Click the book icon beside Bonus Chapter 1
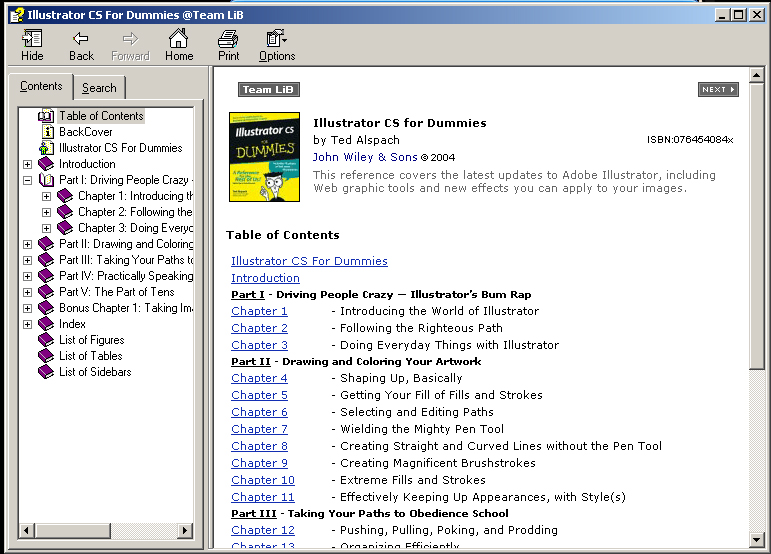The width and height of the screenshot is (771, 554). click(46, 308)
